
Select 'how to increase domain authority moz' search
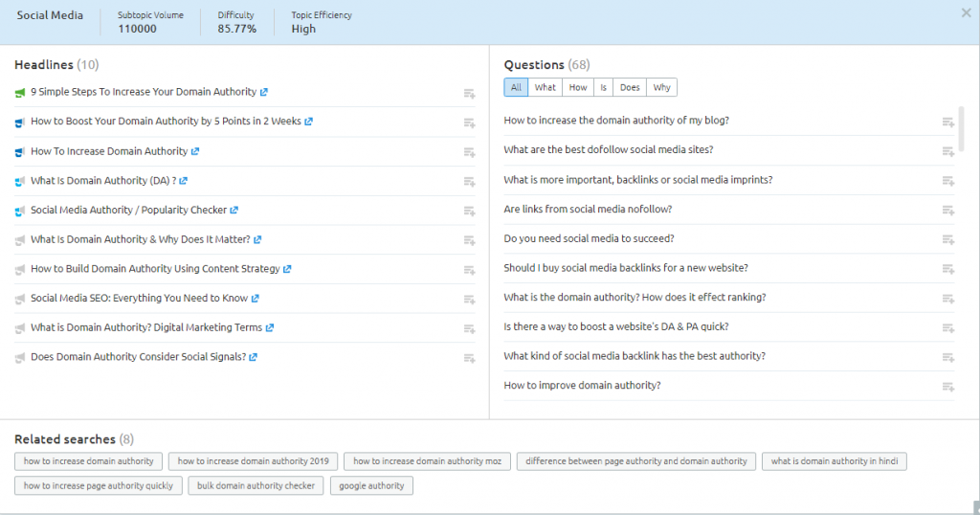[x=427, y=461]
